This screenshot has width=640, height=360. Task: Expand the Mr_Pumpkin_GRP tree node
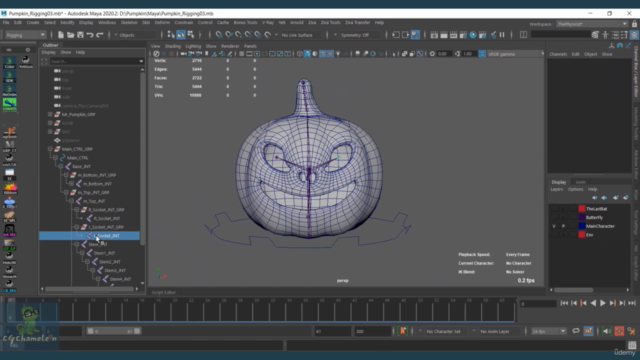(50, 114)
